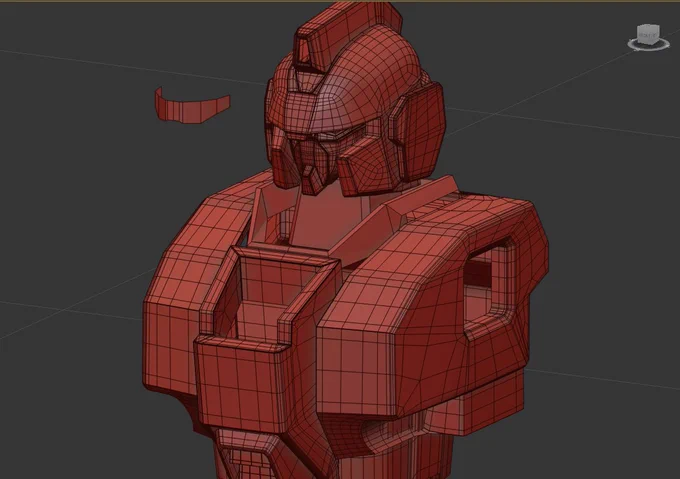Screen dimensions: 680x479
Task: Click the ViewCube navigation cube
Action: [x=648, y=34]
